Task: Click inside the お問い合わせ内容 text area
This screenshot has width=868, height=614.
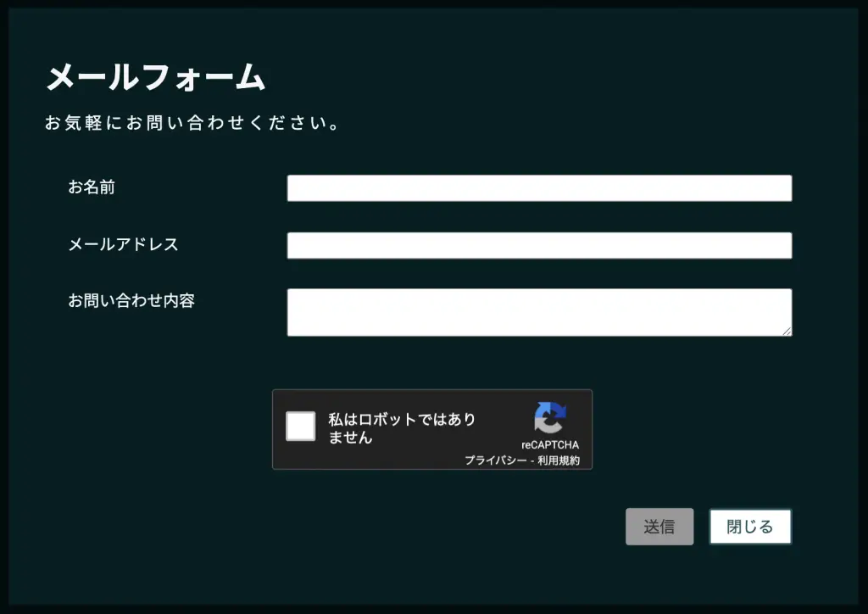Action: (x=539, y=312)
